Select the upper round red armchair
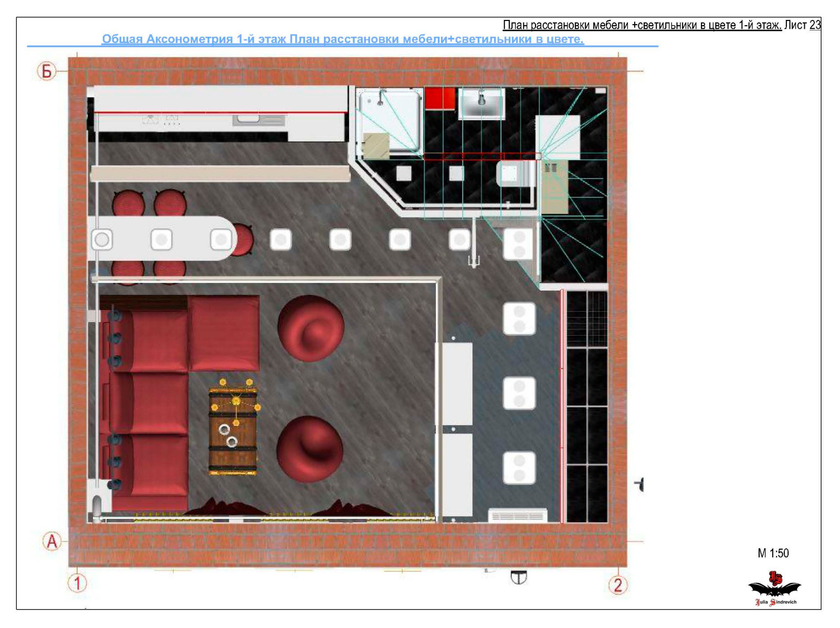This screenshot has width=840, height=628. [311, 328]
